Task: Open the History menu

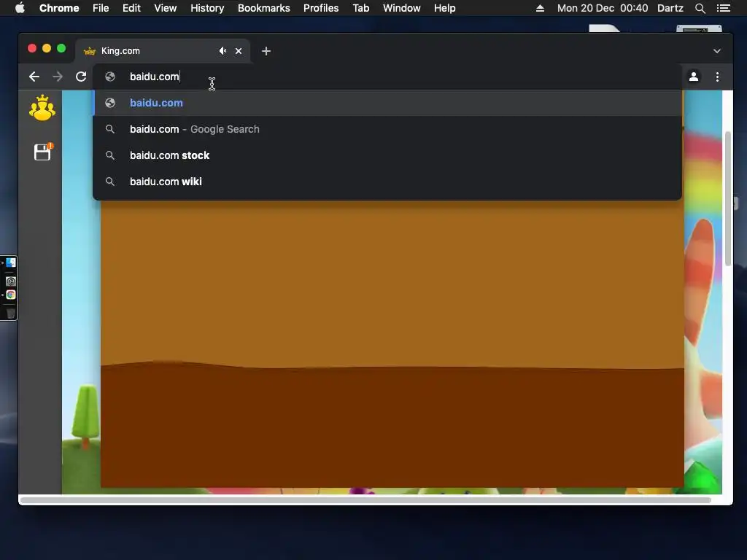Action: point(207,8)
